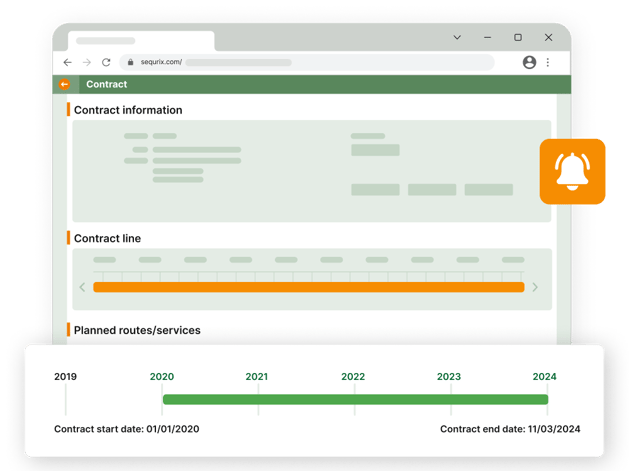Click the Contract page title
Screen dimensions: 629x471
(107, 84)
